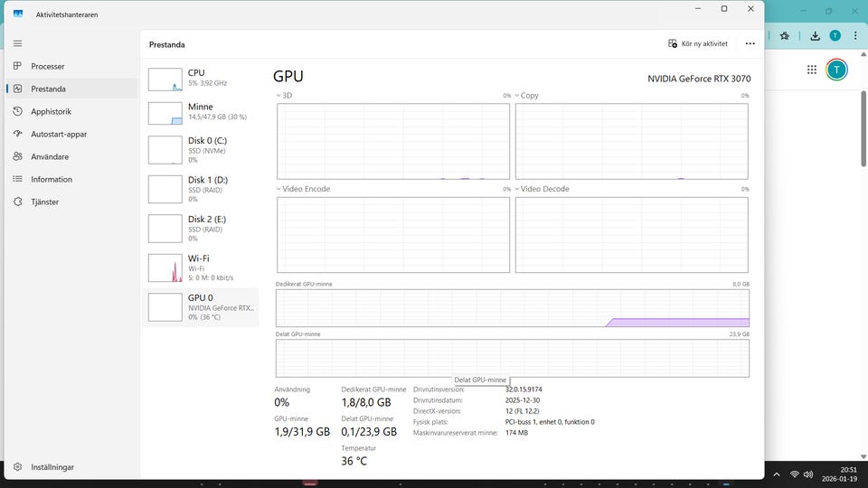View the Wi-Fi network graph
Viewport: 868px width, 488px height.
201,267
